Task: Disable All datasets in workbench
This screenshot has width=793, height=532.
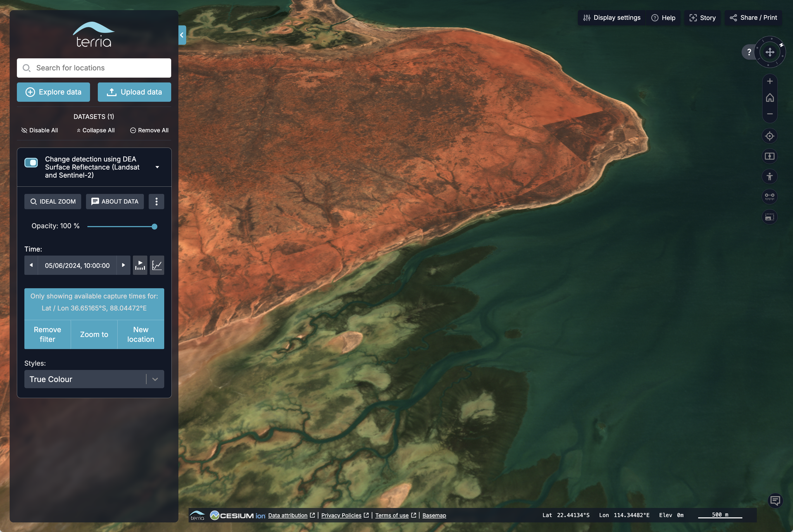Action: click(40, 130)
